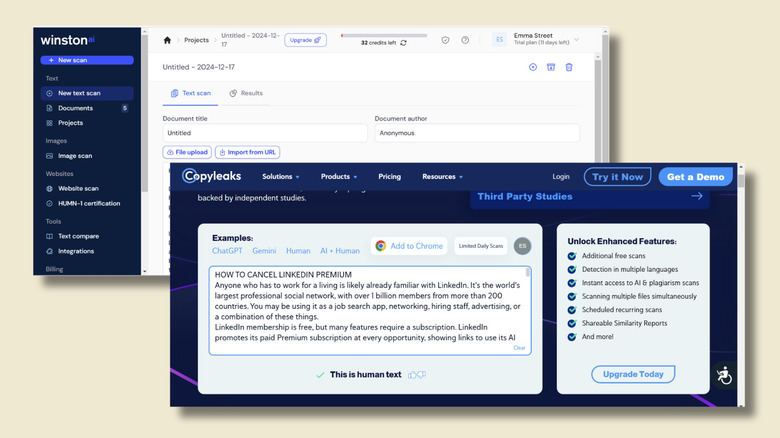
Task: Click the archive icon beside trash
Action: [x=551, y=67]
